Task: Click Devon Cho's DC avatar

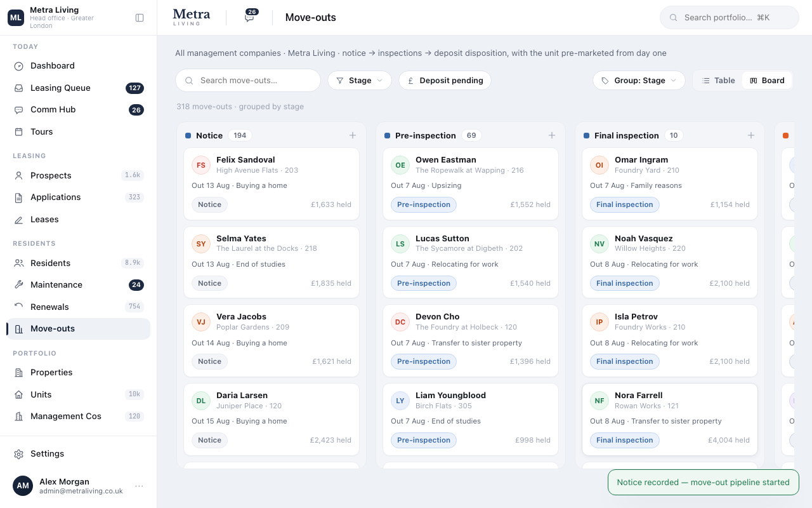Action: pos(400,322)
